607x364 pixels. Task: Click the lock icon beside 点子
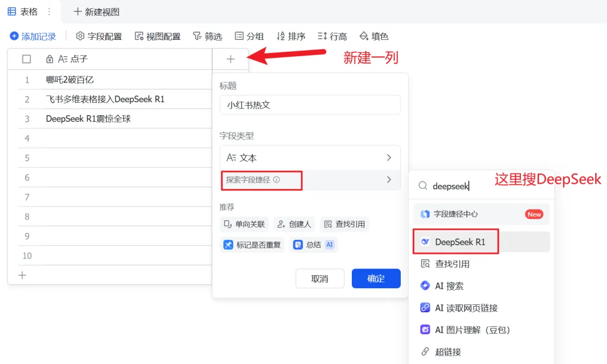click(49, 59)
